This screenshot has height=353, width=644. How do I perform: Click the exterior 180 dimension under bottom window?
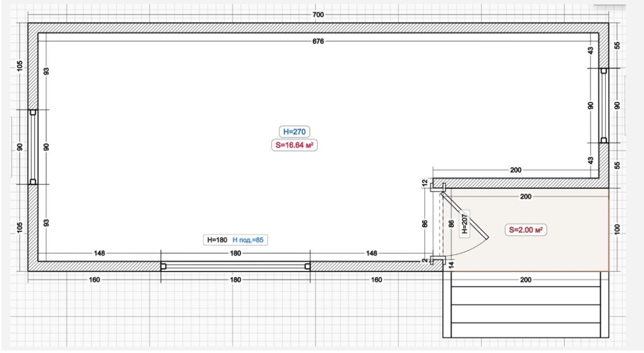[x=235, y=280]
